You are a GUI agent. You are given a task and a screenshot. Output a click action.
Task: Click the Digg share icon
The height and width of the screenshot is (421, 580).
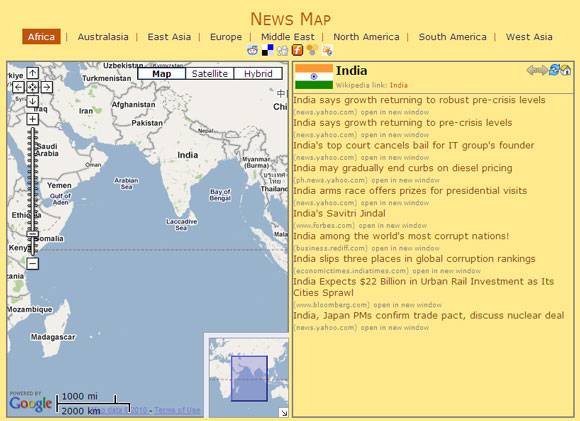[282, 50]
